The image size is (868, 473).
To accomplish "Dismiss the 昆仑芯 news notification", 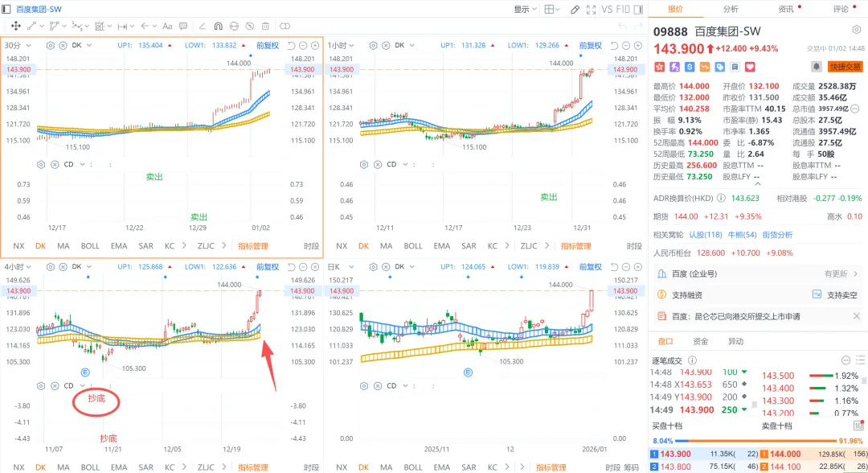I will 857,316.
